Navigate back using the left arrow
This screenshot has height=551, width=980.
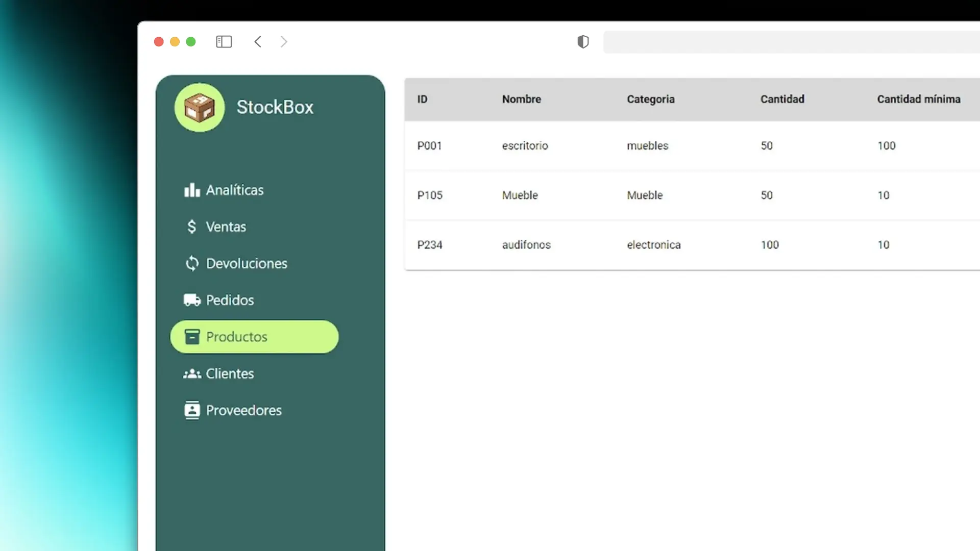coord(258,42)
